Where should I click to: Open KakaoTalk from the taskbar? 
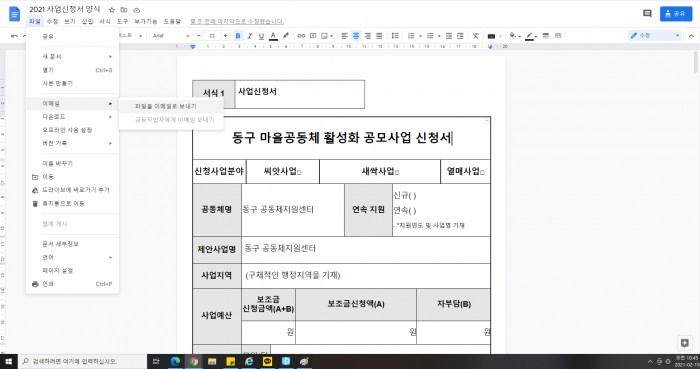(x=267, y=361)
